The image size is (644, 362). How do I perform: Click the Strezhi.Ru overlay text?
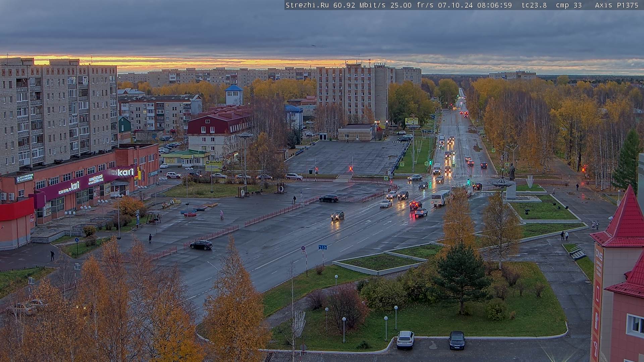[307, 5]
